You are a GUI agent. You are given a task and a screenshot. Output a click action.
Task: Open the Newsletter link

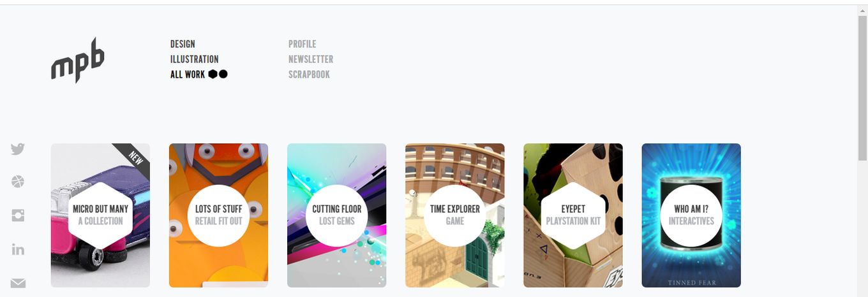coord(311,59)
